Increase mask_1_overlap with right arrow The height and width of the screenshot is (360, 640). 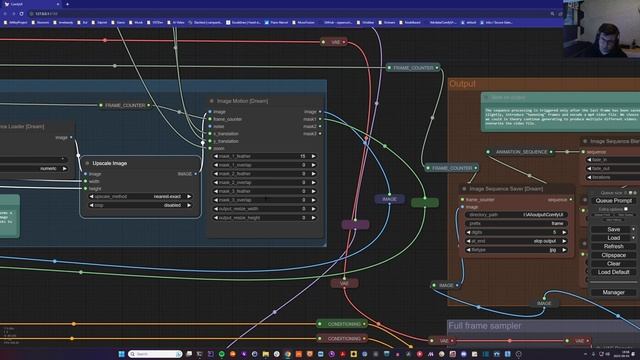pos(313,165)
